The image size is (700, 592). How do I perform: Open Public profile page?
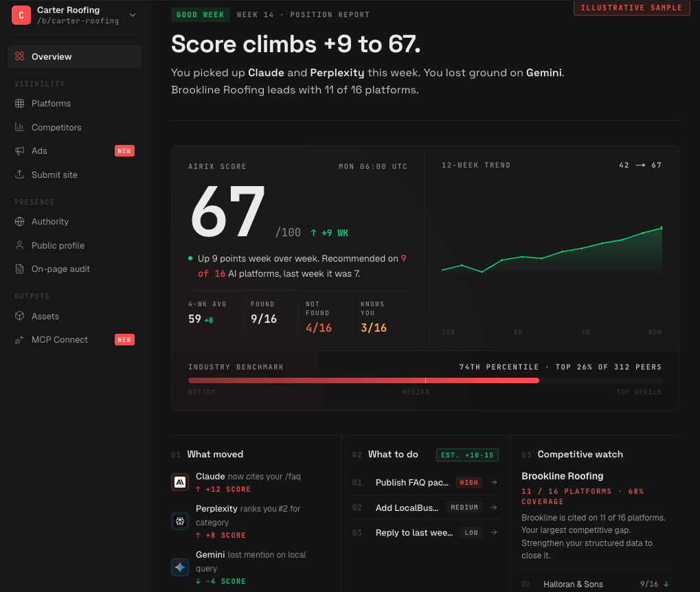click(x=75, y=245)
